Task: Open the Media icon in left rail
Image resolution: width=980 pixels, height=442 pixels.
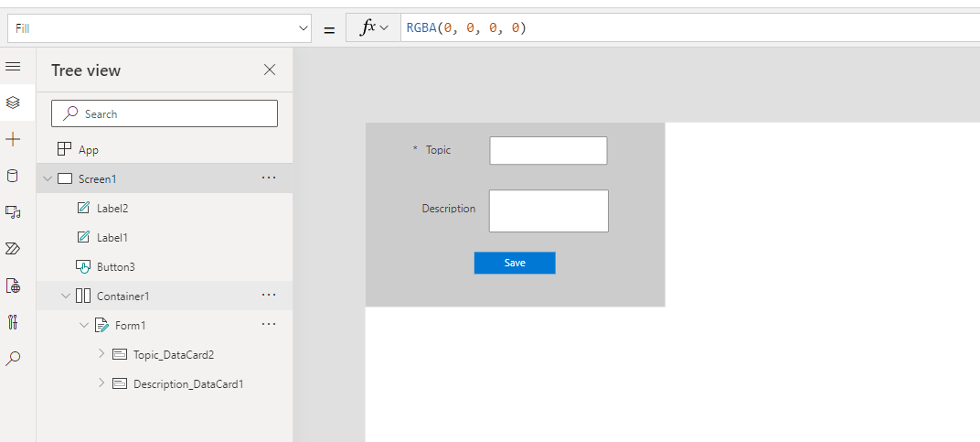Action: 13,212
